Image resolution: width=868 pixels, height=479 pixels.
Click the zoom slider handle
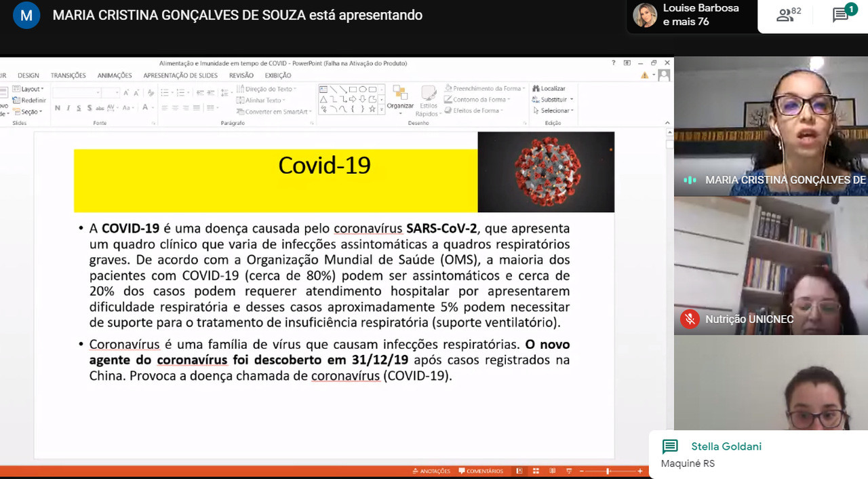608,471
